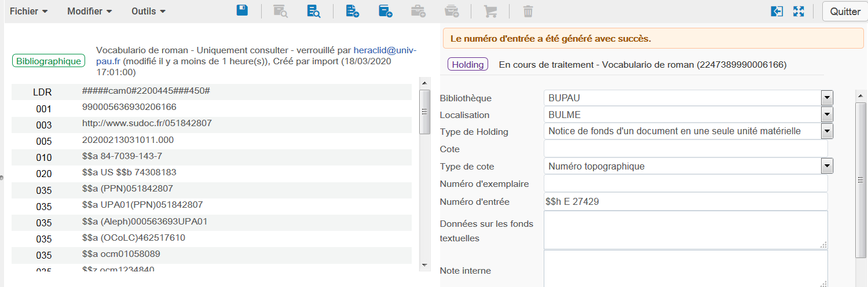This screenshot has width=868, height=287.
Task: Click the add holding book icon
Action: [385, 11]
